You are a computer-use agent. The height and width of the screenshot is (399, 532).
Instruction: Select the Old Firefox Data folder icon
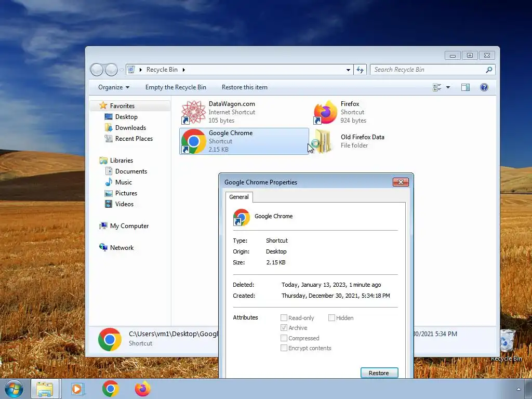click(x=322, y=141)
